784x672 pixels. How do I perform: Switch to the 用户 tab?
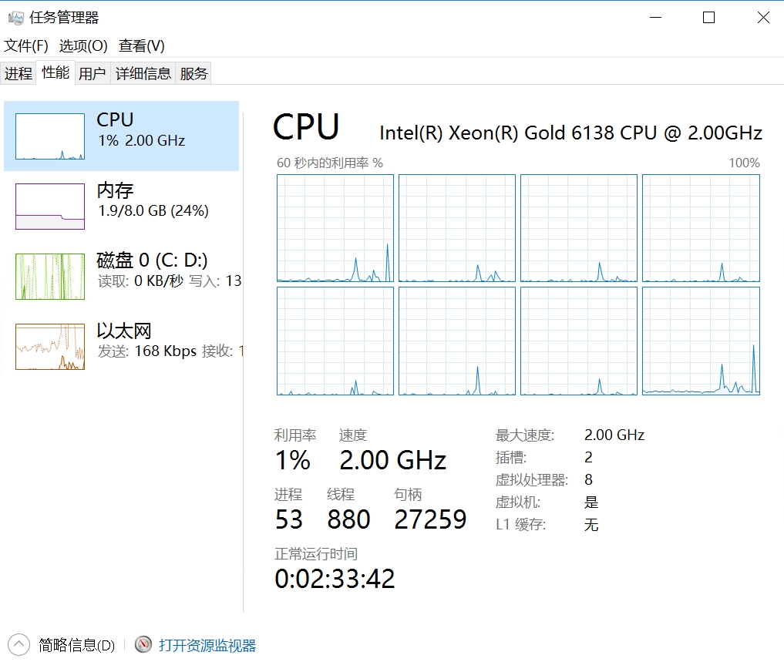coord(93,73)
